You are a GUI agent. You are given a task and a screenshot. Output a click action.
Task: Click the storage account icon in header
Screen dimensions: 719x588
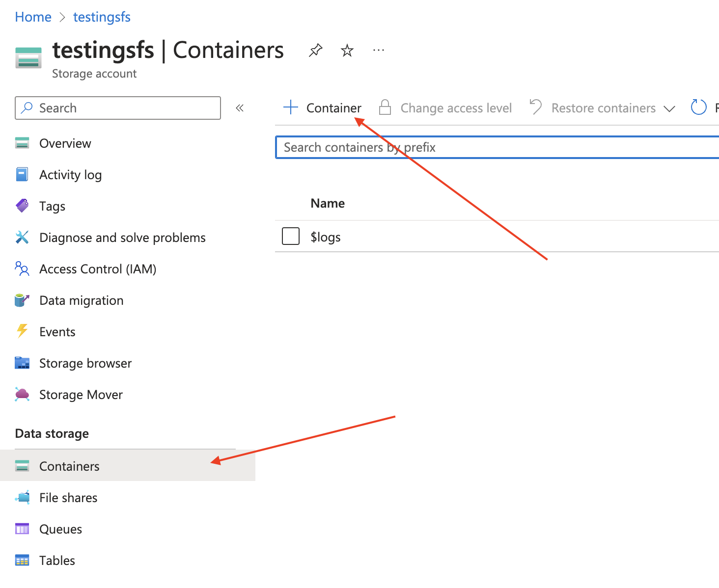[28, 57]
